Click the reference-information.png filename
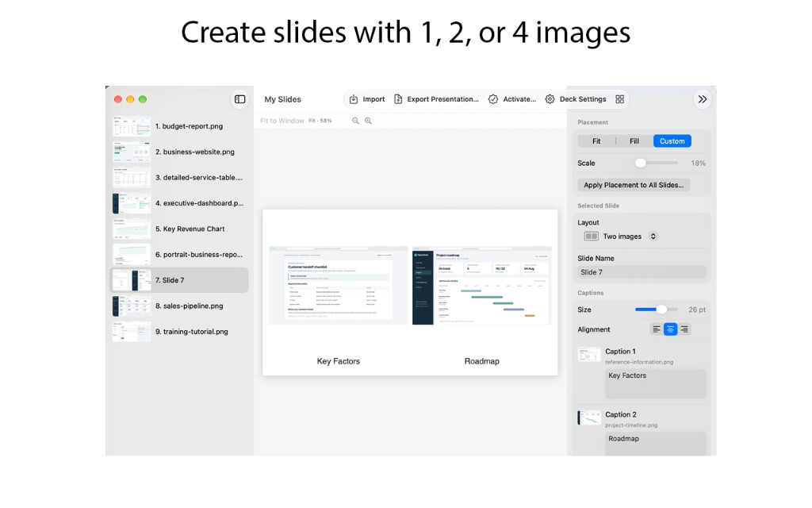 [x=639, y=362]
